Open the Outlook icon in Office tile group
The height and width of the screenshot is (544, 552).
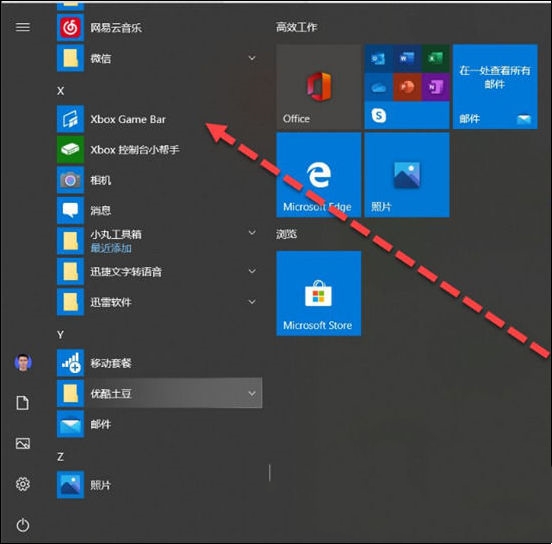[x=378, y=58]
